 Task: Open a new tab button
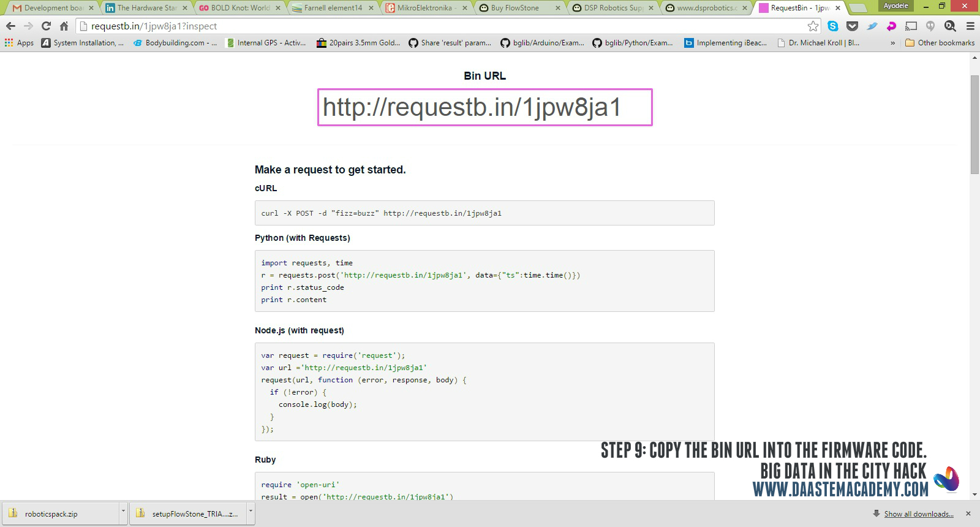(x=859, y=8)
